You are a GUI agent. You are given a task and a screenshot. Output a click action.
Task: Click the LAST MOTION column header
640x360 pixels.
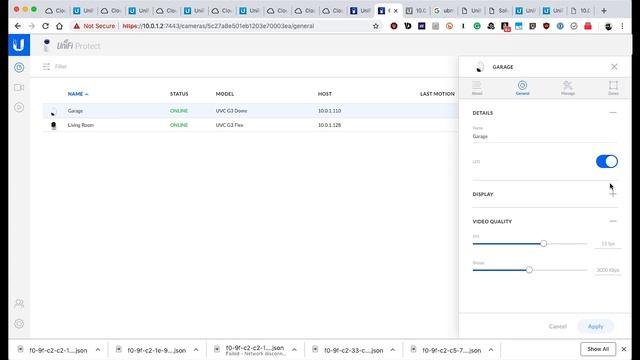(x=437, y=94)
